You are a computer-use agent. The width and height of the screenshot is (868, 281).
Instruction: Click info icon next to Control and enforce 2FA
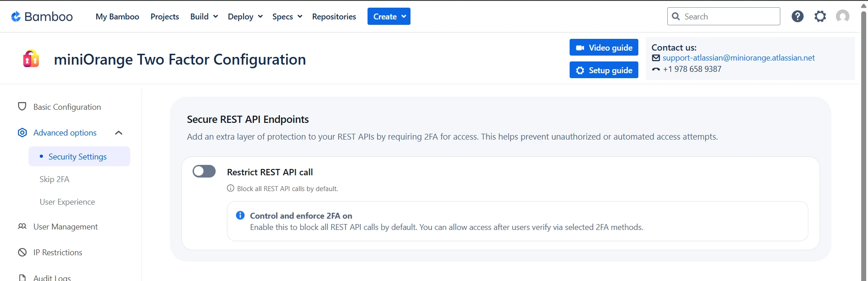pyautogui.click(x=241, y=215)
